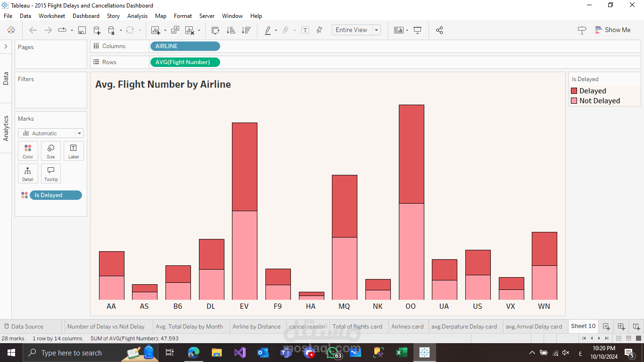This screenshot has height=362, width=644.
Task: Switch to the cancel reason sheet tab
Action: pos(307,326)
